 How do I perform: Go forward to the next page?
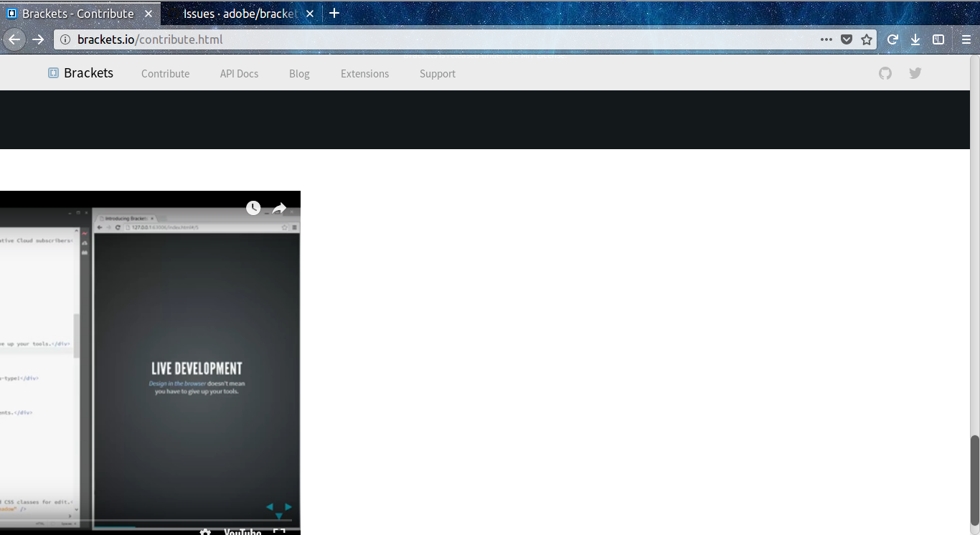(x=39, y=39)
